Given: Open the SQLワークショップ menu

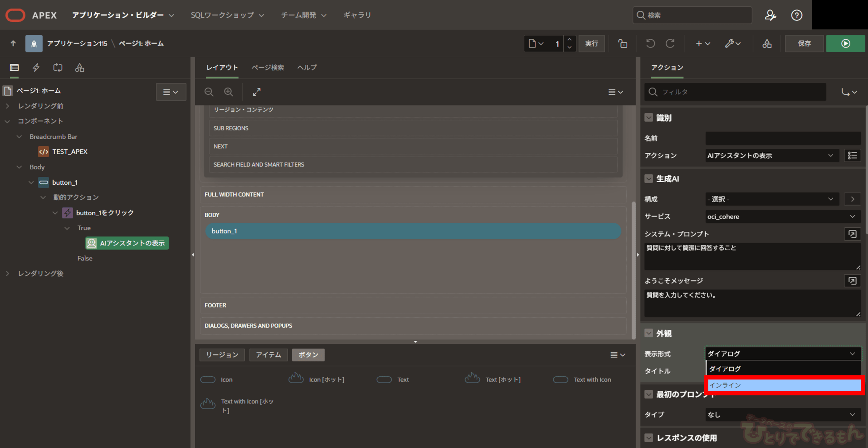Looking at the screenshot, I should click(227, 15).
